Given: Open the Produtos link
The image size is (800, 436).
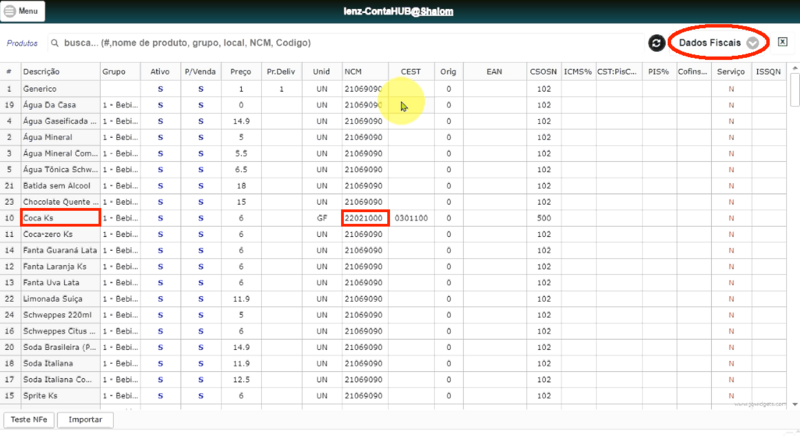Looking at the screenshot, I should [22, 43].
